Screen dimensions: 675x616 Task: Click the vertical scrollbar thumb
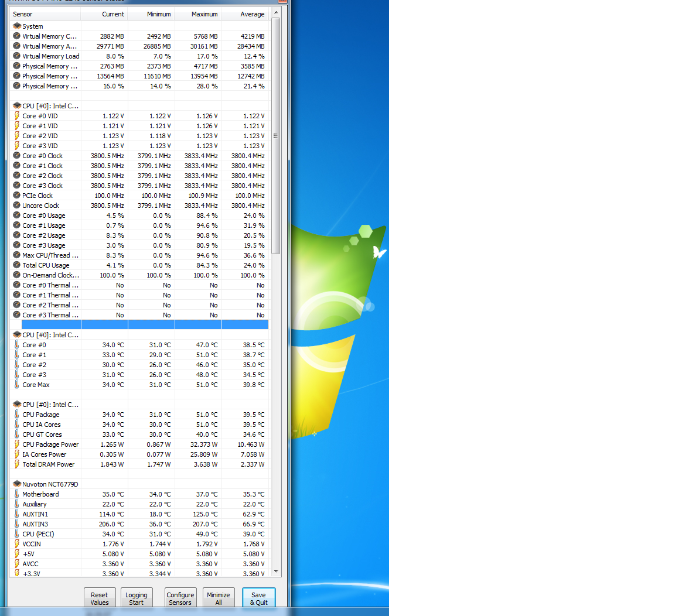tap(276, 135)
